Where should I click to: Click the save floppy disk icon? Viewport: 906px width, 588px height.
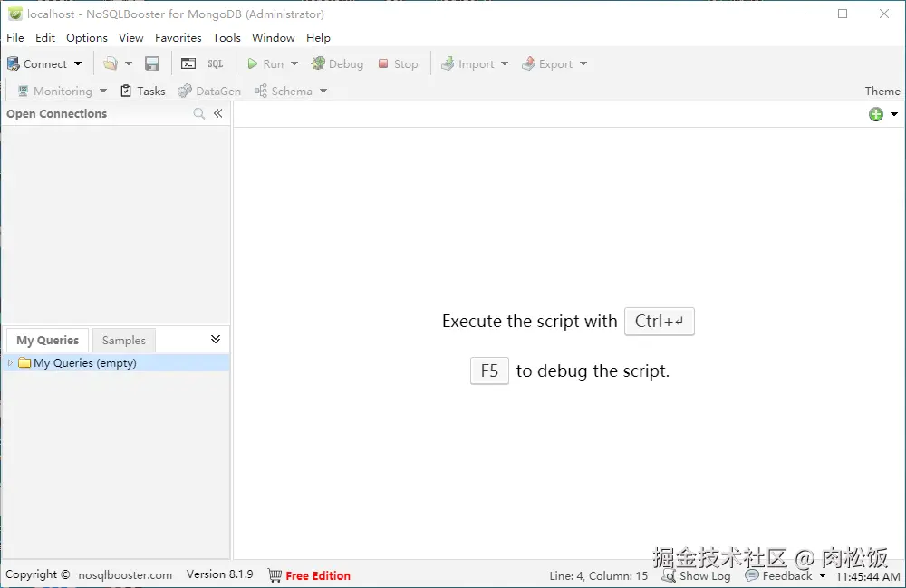[x=152, y=64]
